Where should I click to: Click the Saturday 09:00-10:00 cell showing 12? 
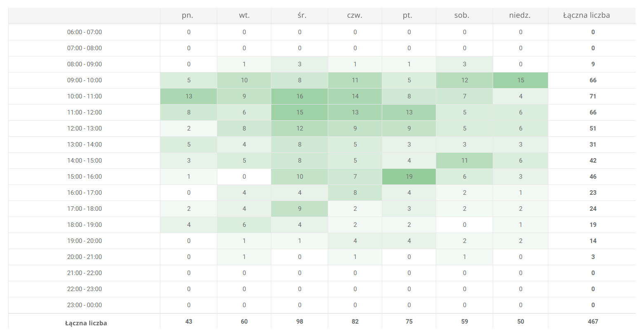click(465, 80)
